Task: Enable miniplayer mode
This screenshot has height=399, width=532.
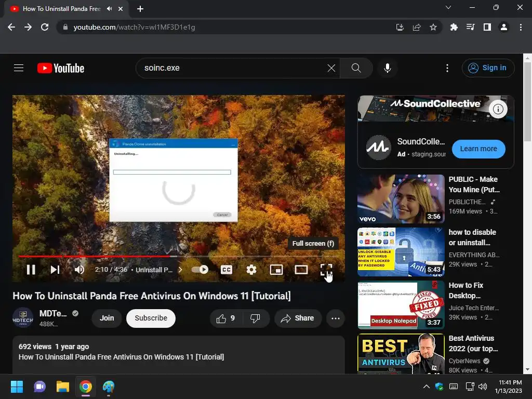Action: point(276,270)
